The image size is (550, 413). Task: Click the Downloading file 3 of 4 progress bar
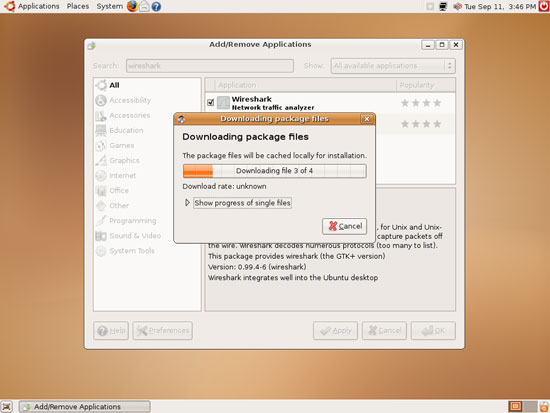coord(274,171)
